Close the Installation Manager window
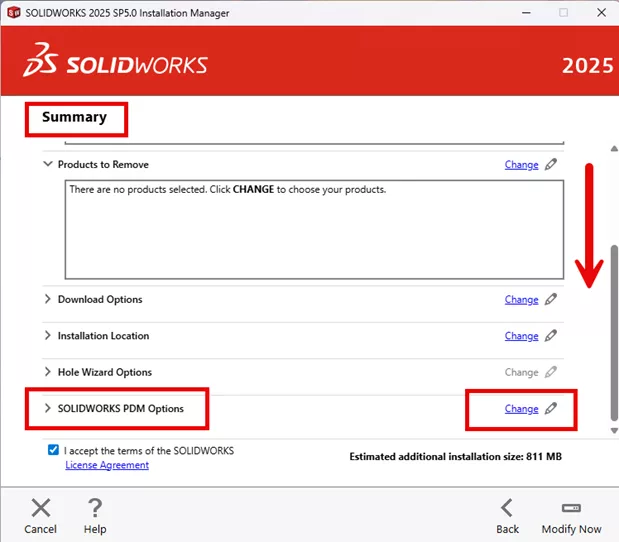 tap(601, 13)
